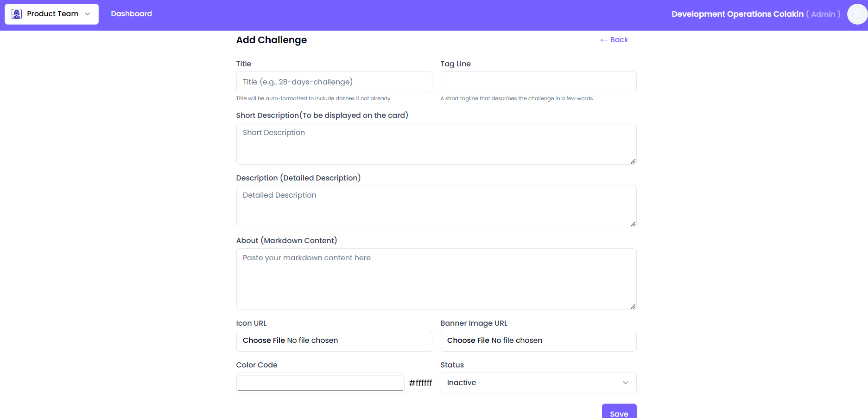Click the Product Team logo icon

(17, 14)
